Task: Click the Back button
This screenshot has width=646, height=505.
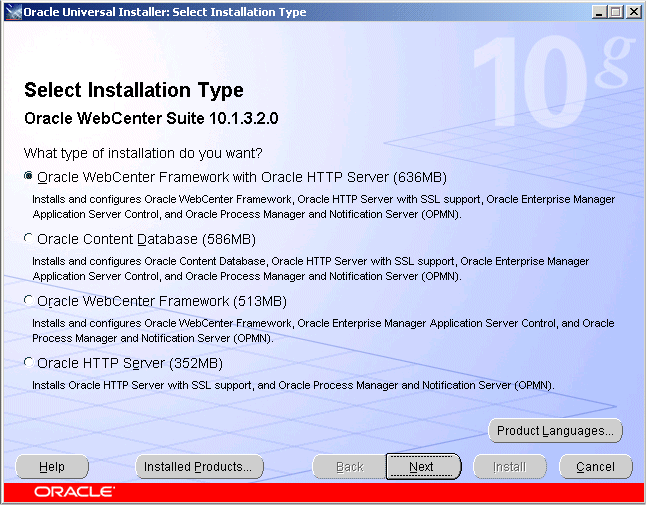Action: (349, 467)
